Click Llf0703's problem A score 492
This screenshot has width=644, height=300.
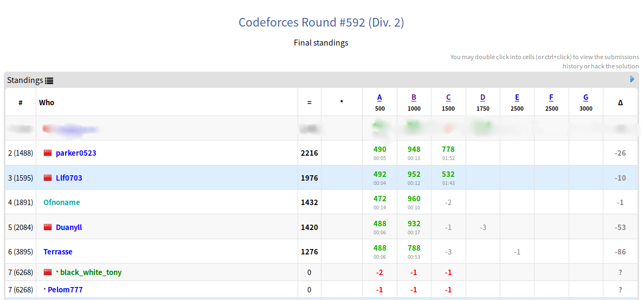point(379,174)
